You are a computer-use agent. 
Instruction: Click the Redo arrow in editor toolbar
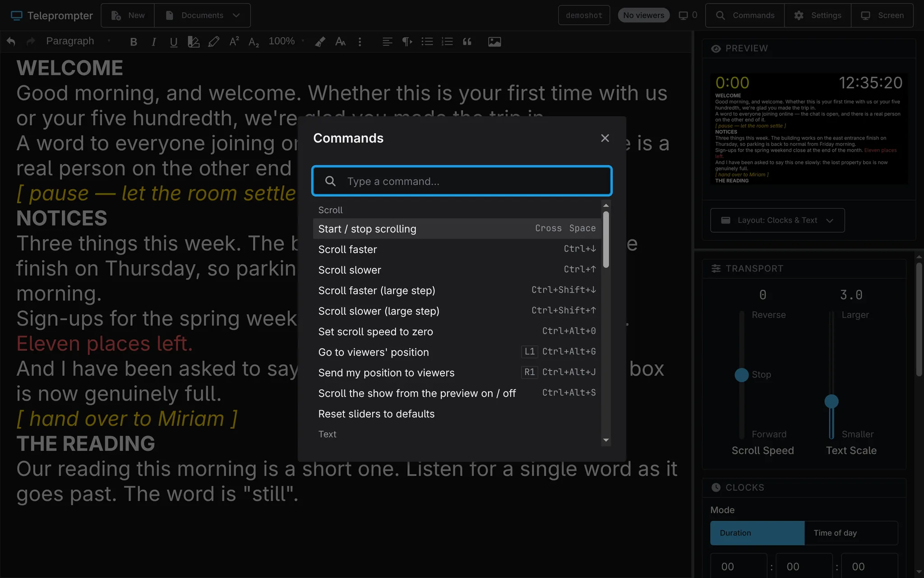[x=31, y=42]
